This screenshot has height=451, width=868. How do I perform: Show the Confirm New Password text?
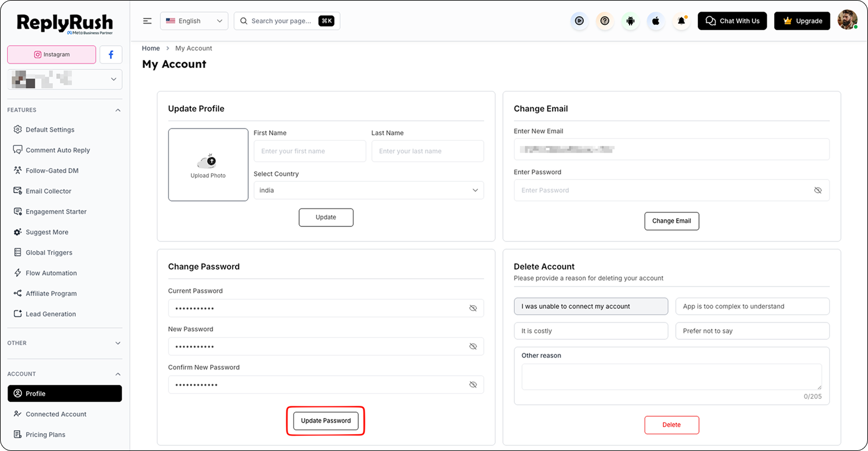pyautogui.click(x=473, y=384)
